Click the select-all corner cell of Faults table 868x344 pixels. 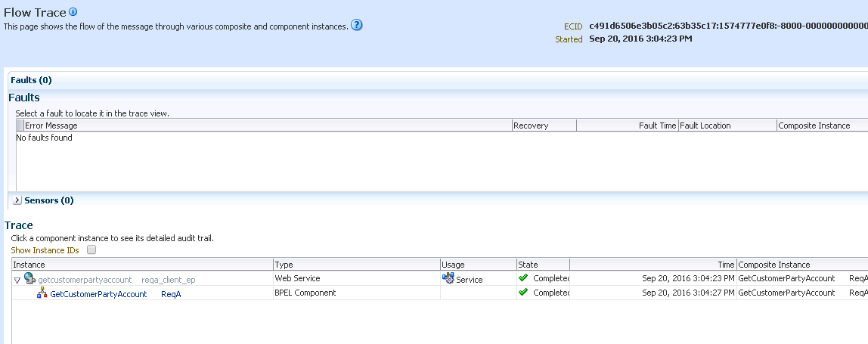tap(20, 126)
